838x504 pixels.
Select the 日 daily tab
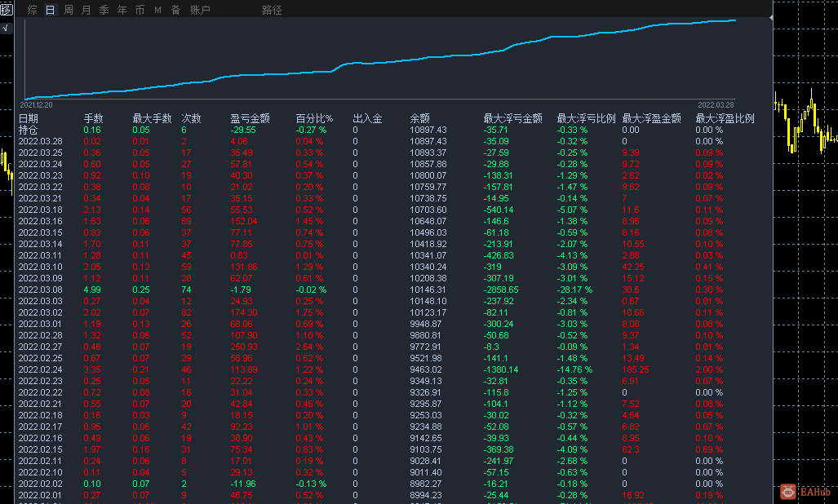pyautogui.click(x=51, y=10)
